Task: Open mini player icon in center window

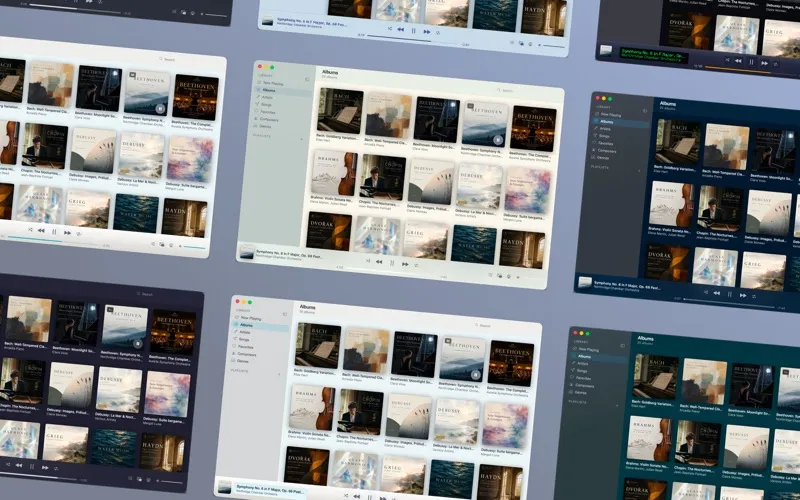Action: (500, 276)
